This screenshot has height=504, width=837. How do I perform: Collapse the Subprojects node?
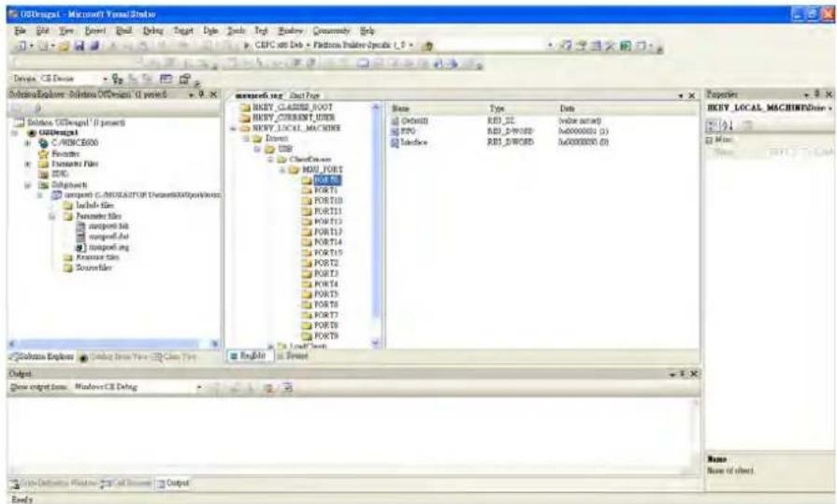(28, 185)
